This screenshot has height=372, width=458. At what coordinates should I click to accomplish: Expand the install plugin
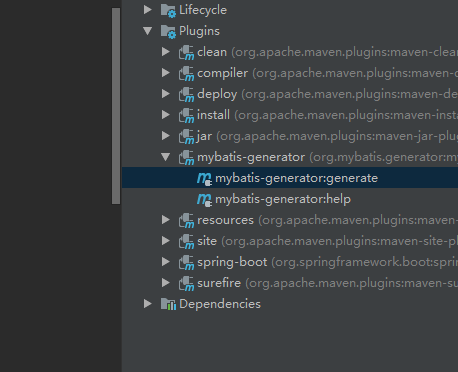point(166,115)
